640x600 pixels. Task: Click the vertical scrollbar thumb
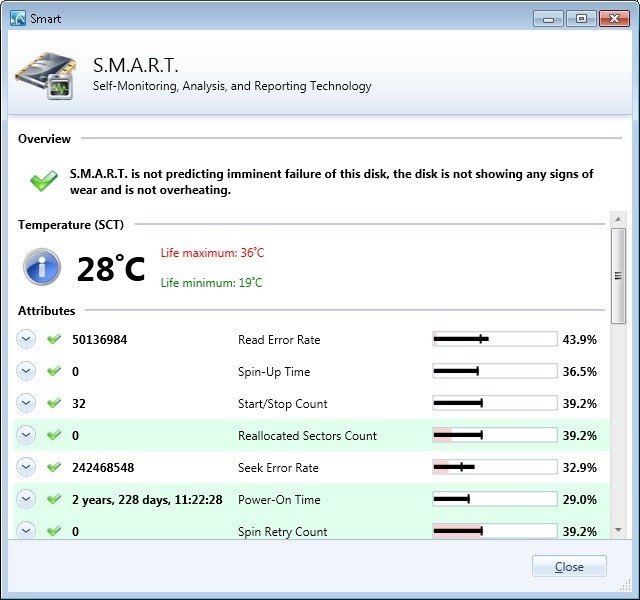click(x=618, y=276)
